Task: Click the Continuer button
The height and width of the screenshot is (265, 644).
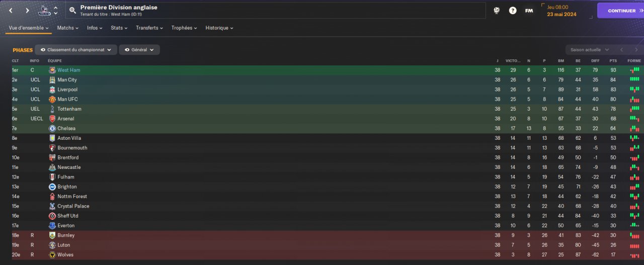Action: 621,11
